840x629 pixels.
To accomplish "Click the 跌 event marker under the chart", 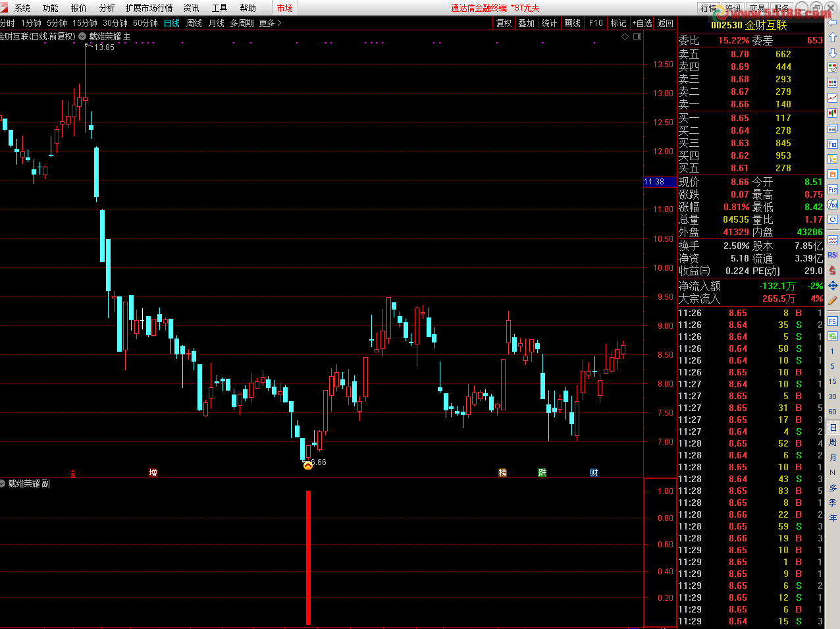I will coord(542,473).
